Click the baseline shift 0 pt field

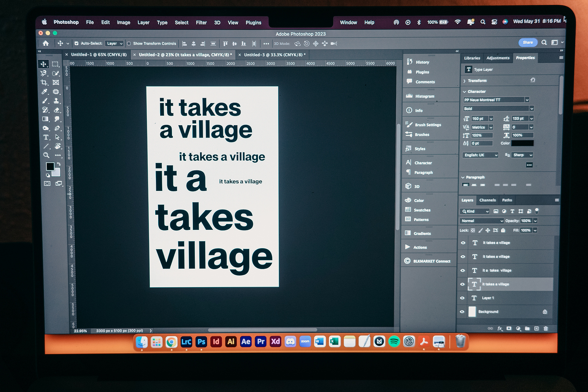coord(482,143)
